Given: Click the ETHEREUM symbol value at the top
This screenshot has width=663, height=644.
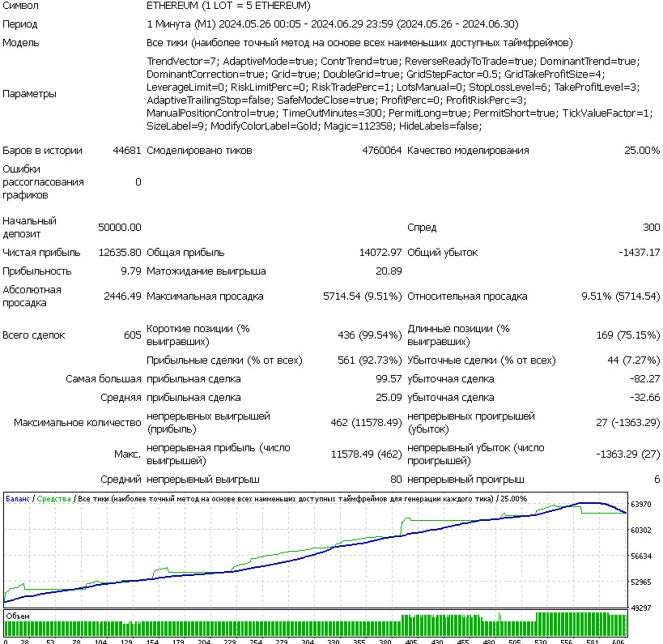Looking at the screenshot, I should 228,6.
